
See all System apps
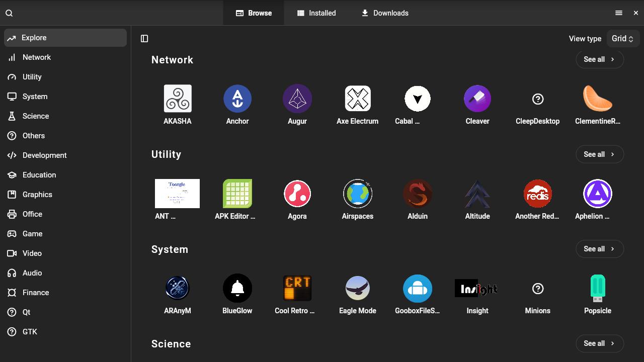[600, 249]
